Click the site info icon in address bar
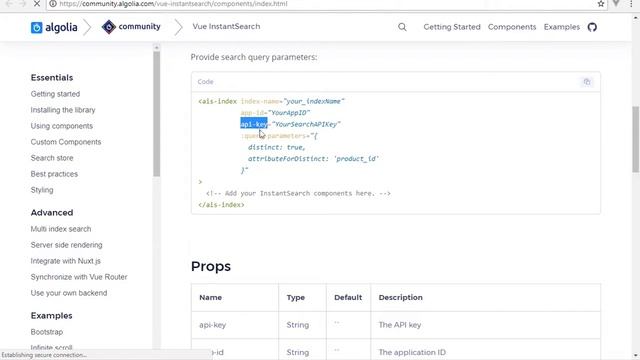Image resolution: width=640 pixels, height=360 pixels. click(53, 4)
